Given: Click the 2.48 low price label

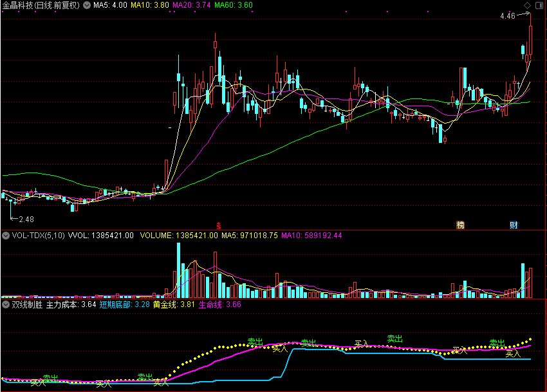Looking at the screenshot, I should 26,219.
